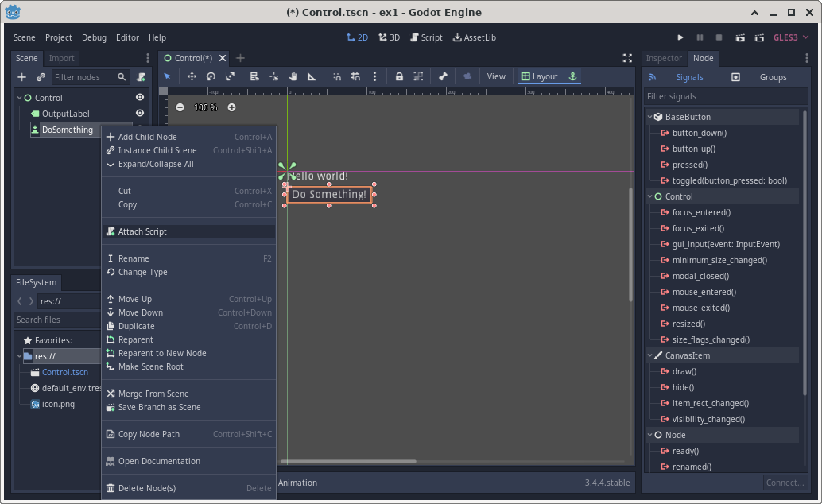Choose Change Type from context menu
Image resolution: width=822 pixels, height=504 pixels.
188,272
